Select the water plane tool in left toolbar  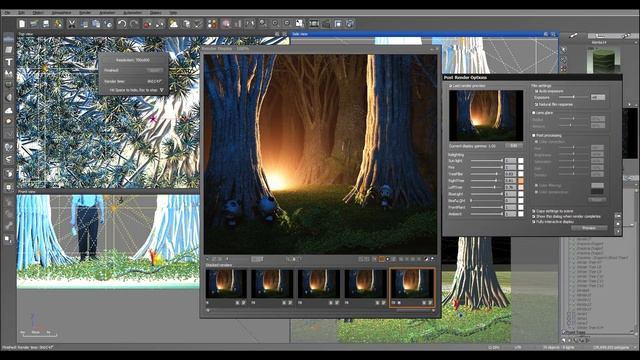9,38
